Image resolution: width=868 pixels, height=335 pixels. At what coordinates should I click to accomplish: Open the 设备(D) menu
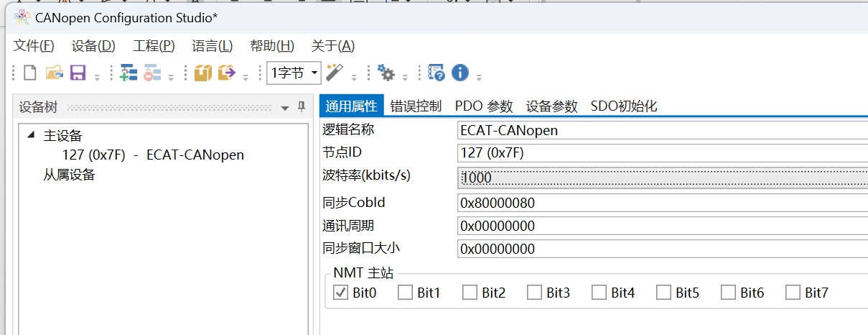tap(93, 46)
